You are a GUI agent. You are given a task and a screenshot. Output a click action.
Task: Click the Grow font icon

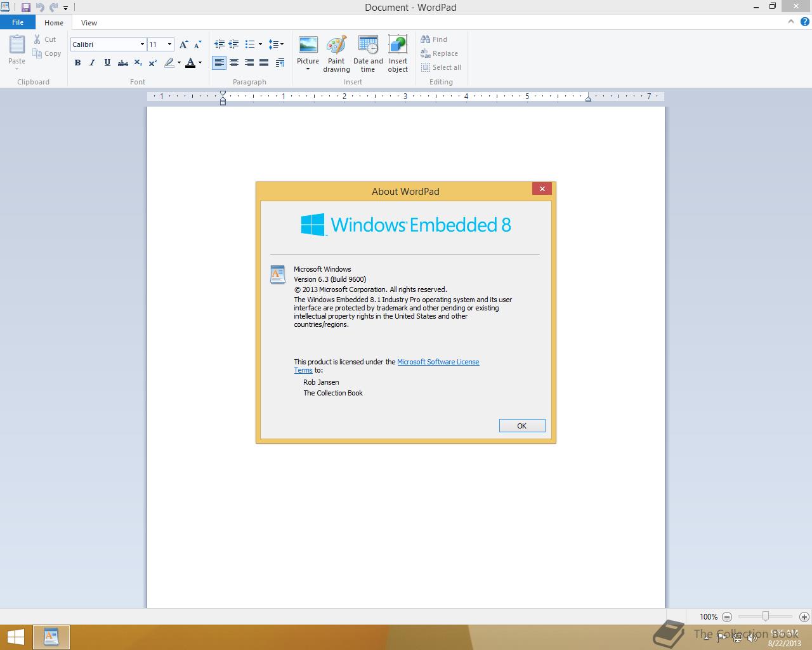coord(183,44)
